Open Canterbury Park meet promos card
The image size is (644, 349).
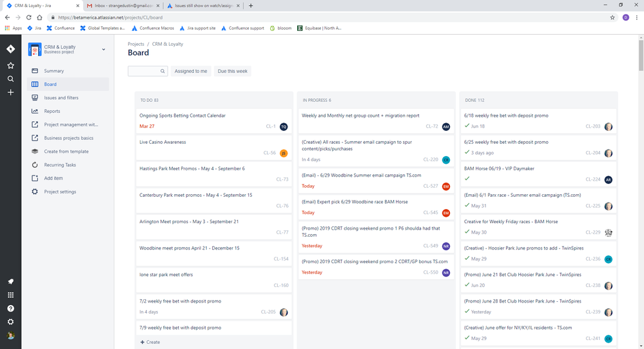tap(213, 201)
